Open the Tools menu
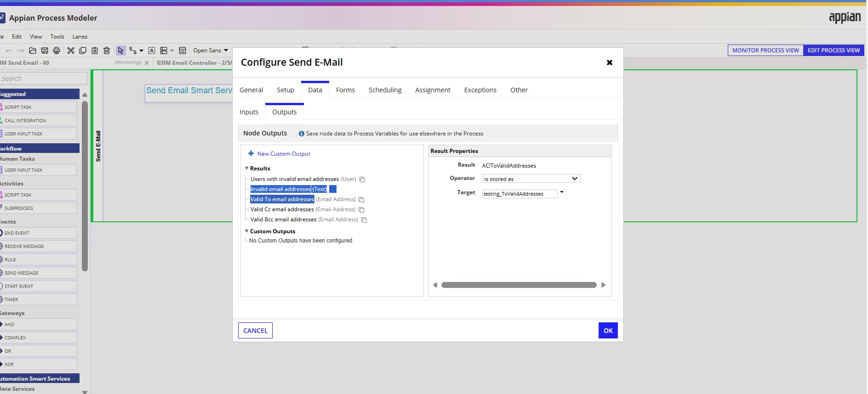The height and width of the screenshot is (394, 868). click(57, 37)
